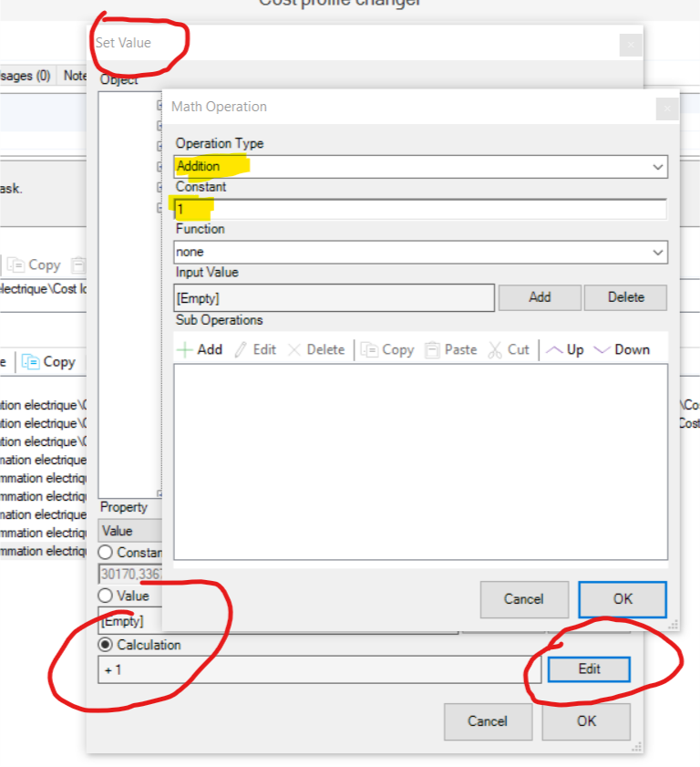Click the Add icon in Sub Operations toolbar
Screen dimensions: 700x767
coord(184,349)
